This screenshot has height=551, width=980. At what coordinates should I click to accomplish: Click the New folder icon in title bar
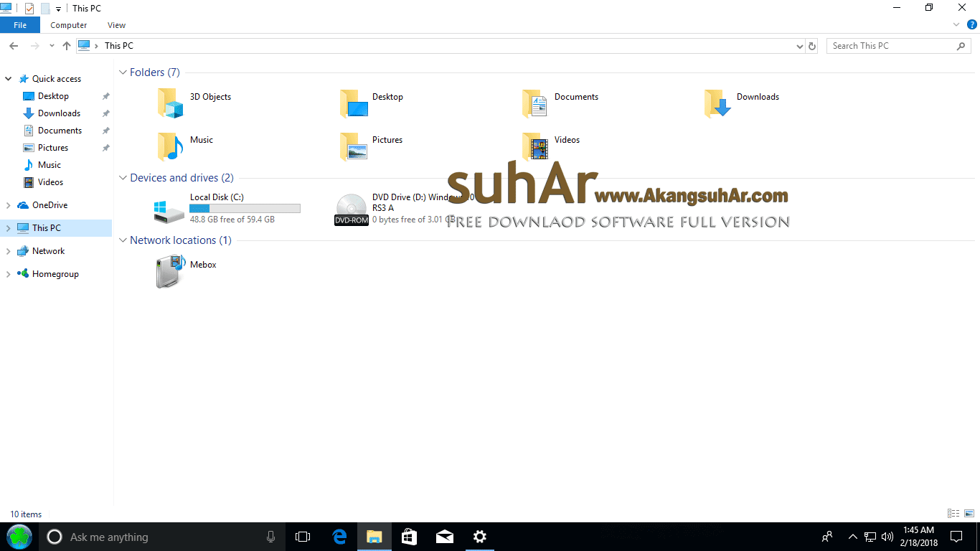(x=45, y=8)
